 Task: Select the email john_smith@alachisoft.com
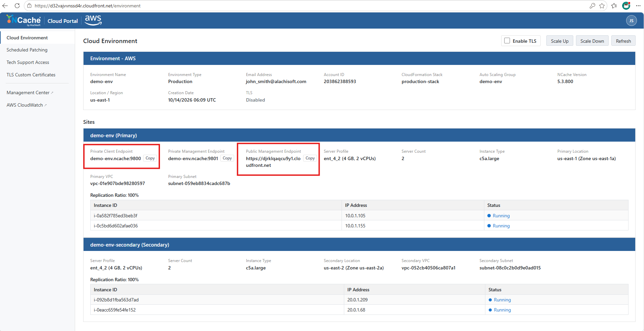coord(276,81)
